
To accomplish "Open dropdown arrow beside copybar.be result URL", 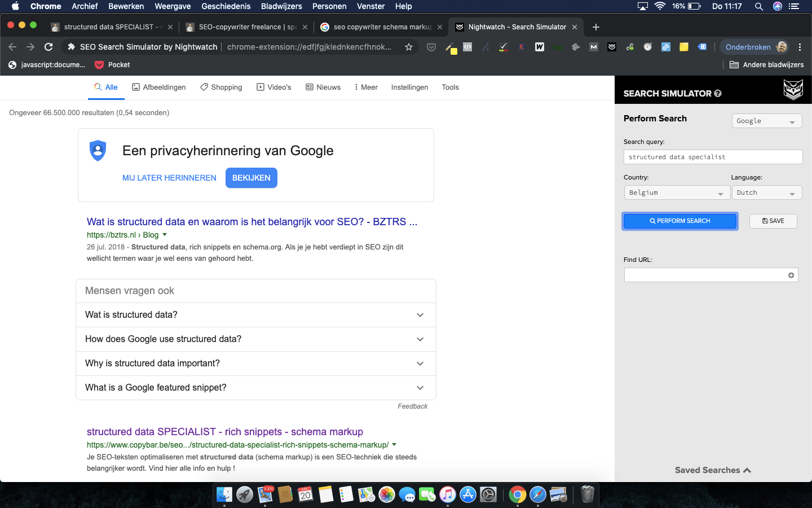I will [394, 445].
